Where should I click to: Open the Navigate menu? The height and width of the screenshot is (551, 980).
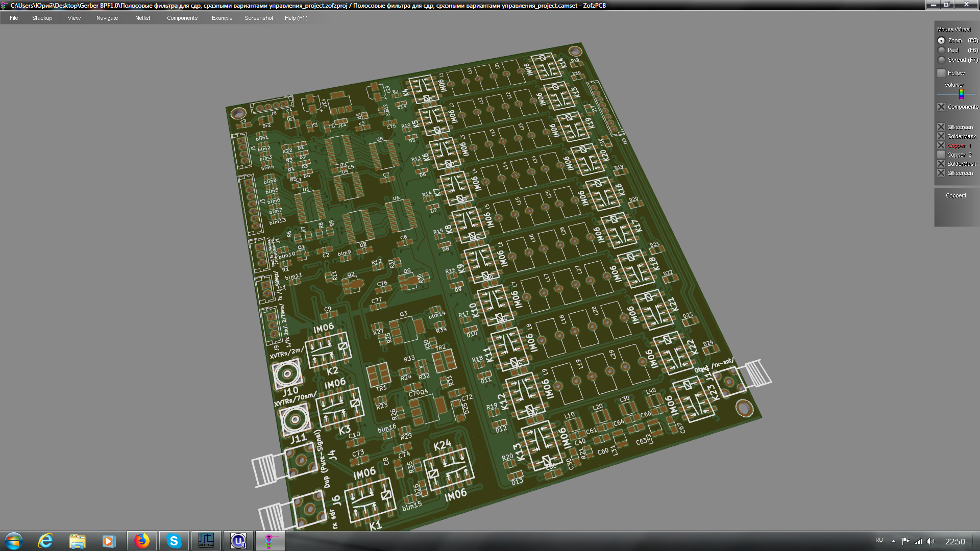tap(107, 18)
